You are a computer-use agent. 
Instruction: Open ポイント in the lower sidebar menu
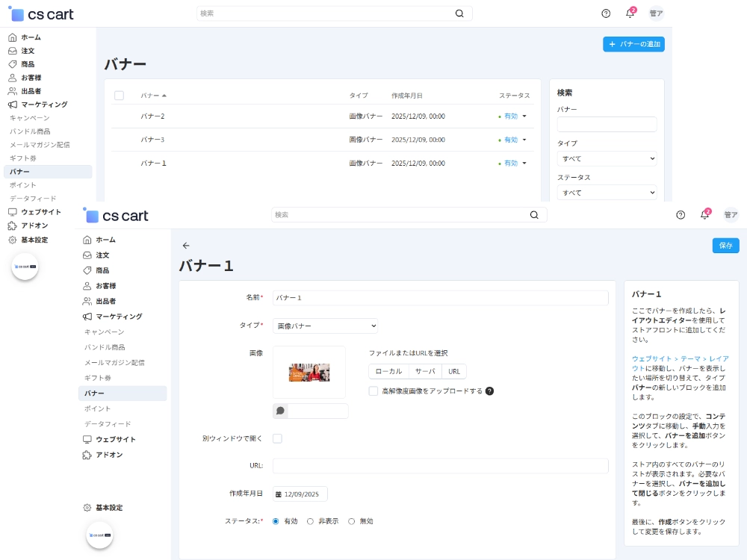coord(97,408)
